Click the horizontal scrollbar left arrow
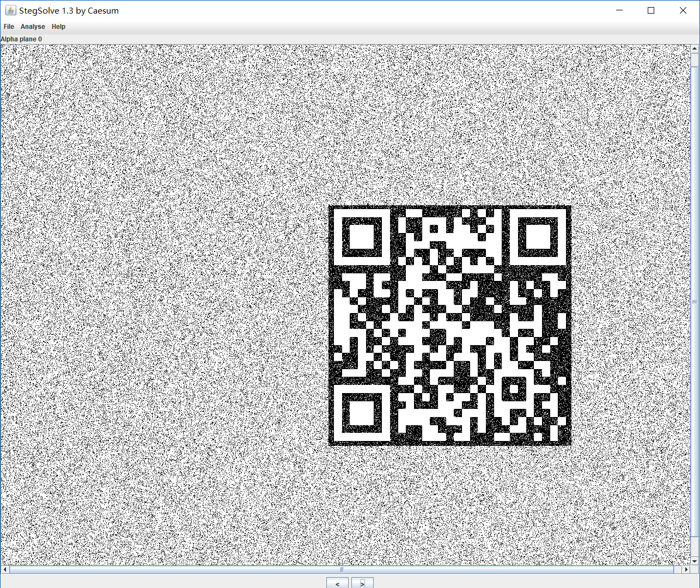Screen dimensions: 700x588 click(5, 569)
